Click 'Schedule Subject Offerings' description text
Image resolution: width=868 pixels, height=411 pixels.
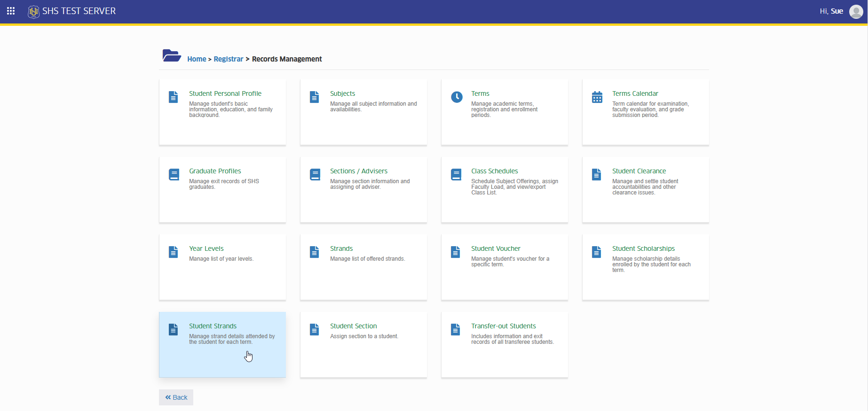tap(514, 187)
